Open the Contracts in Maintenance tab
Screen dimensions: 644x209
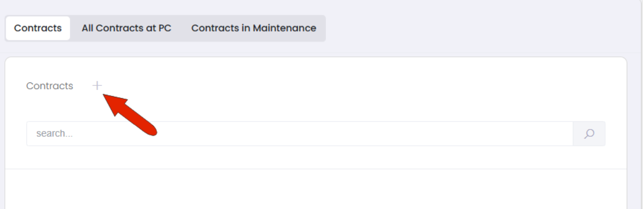point(253,28)
